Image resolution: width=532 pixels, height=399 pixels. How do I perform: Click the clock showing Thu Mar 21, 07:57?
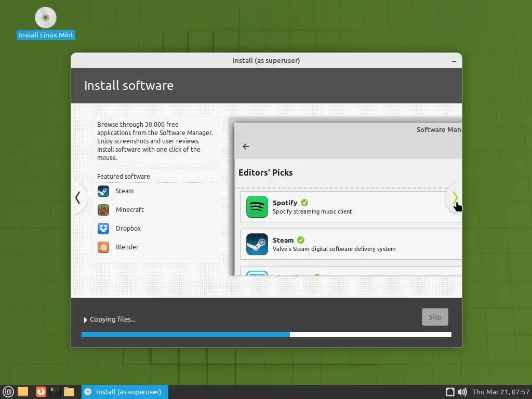point(501,392)
